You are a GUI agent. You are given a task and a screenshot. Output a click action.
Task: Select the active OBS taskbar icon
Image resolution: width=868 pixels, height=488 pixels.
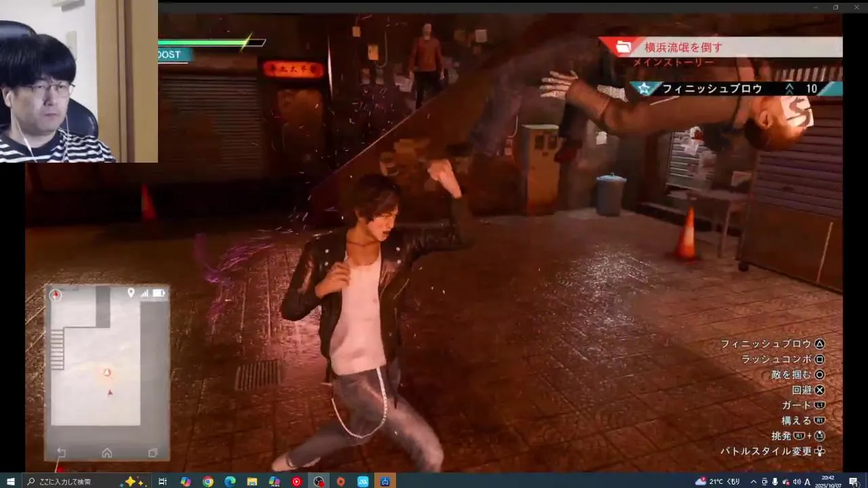(319, 481)
